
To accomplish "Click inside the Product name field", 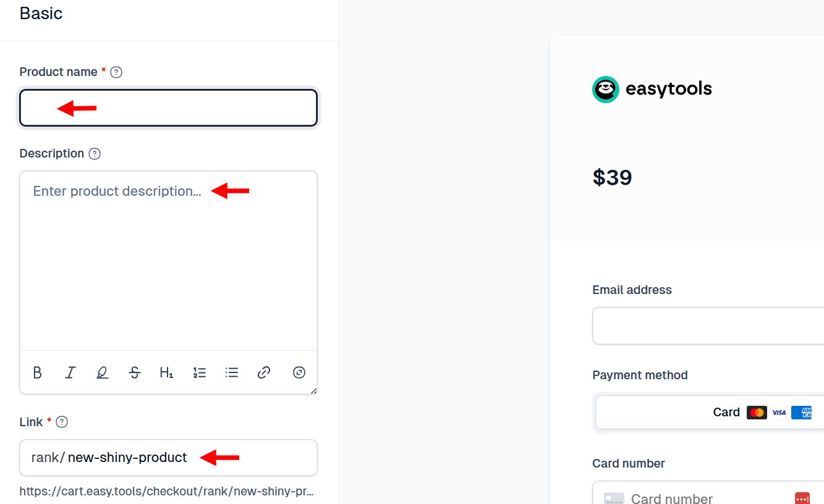I will tap(168, 107).
